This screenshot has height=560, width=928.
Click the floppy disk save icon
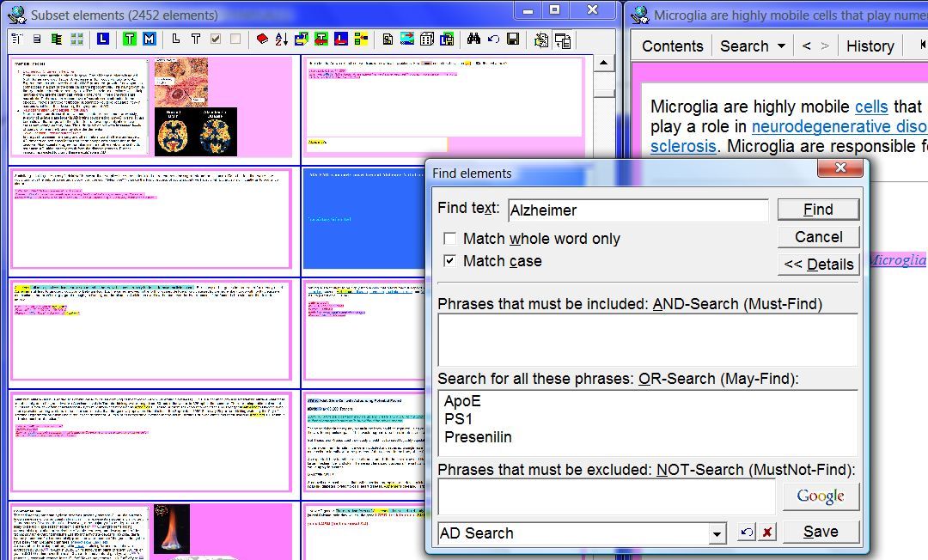click(x=513, y=40)
